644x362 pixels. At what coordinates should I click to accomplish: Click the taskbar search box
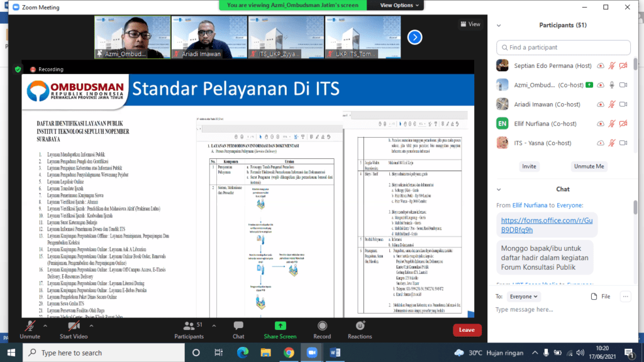pos(104,353)
